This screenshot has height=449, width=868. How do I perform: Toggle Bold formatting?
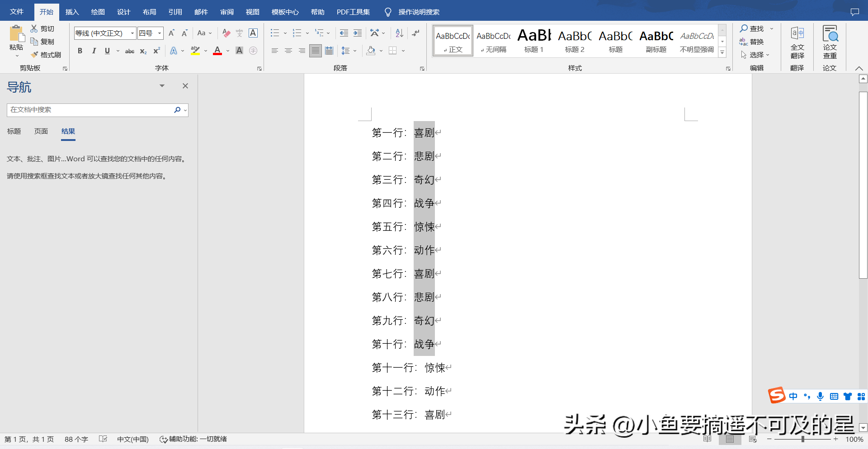(80, 51)
